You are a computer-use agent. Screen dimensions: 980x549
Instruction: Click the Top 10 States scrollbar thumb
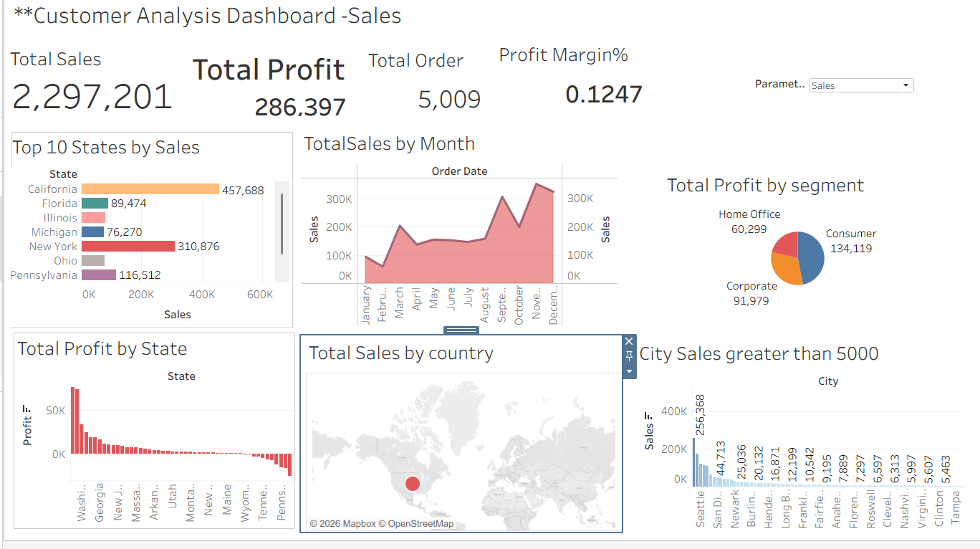[x=282, y=224]
